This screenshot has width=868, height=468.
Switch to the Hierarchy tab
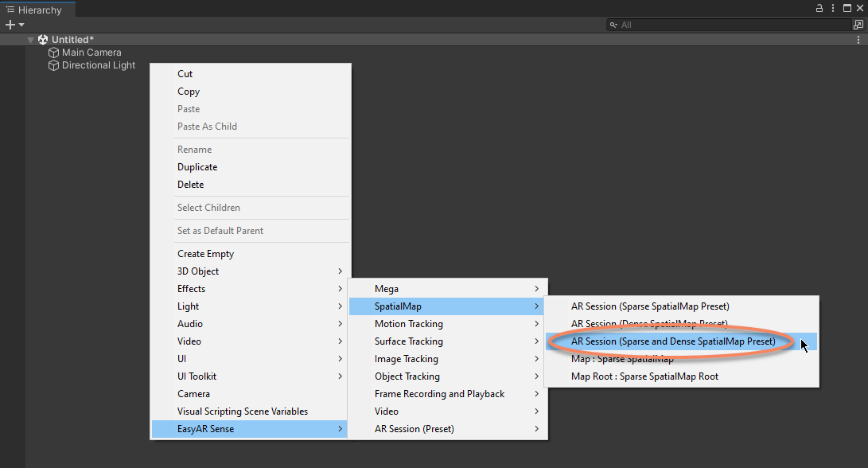click(34, 10)
